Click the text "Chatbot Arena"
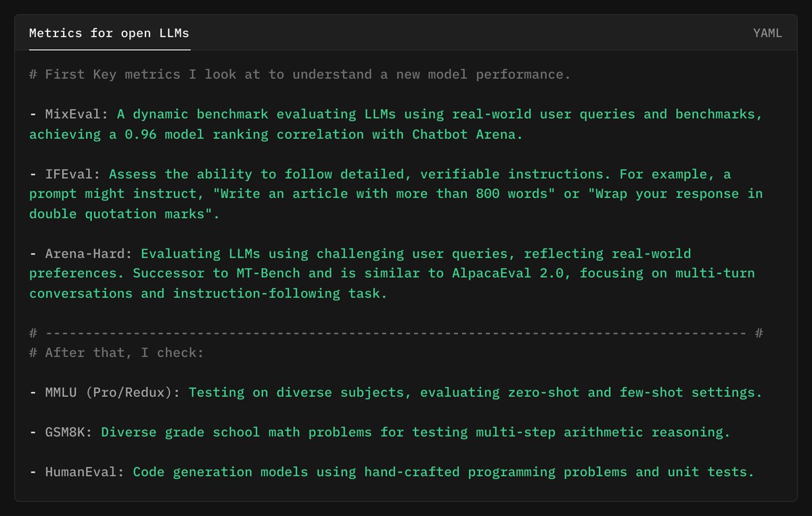 (464, 134)
